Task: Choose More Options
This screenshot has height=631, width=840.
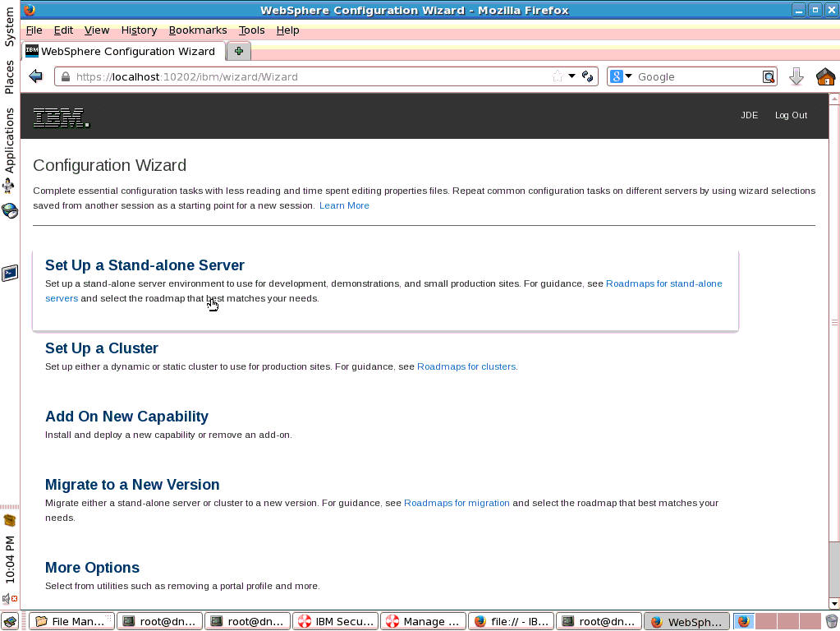Action: 92,568
